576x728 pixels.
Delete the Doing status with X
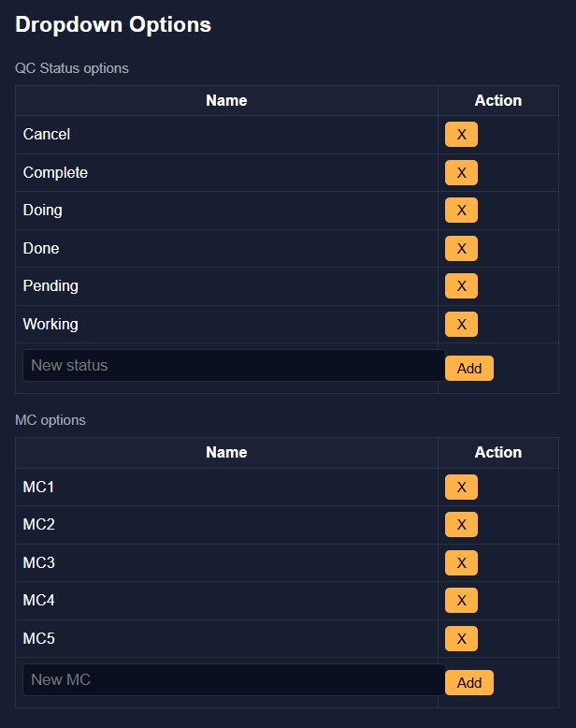pyautogui.click(x=461, y=211)
